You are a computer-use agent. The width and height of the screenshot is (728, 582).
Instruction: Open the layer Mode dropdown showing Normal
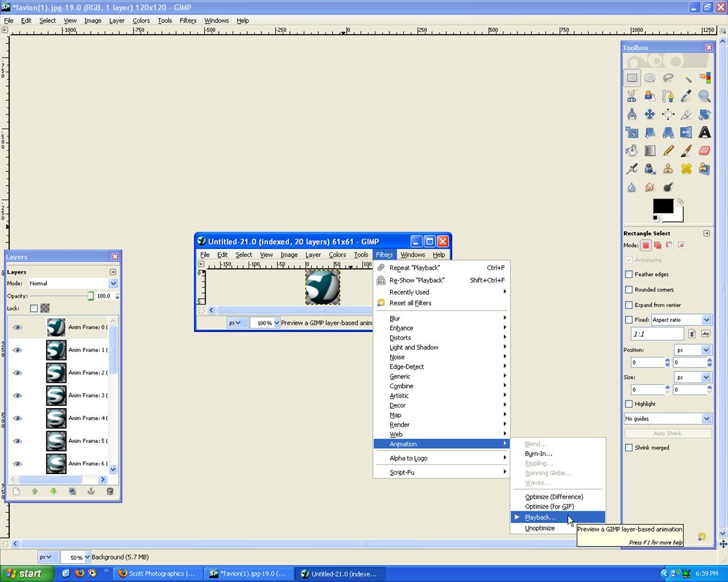point(73,283)
